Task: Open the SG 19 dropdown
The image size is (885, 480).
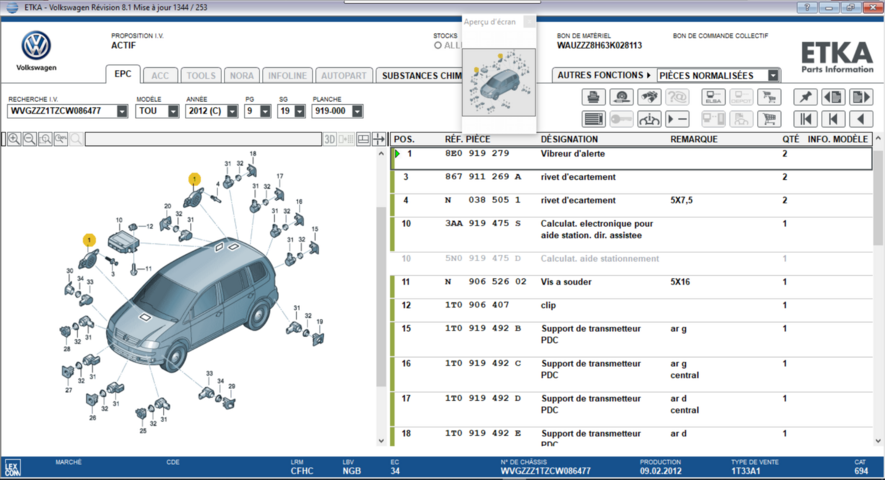Action: (300, 111)
